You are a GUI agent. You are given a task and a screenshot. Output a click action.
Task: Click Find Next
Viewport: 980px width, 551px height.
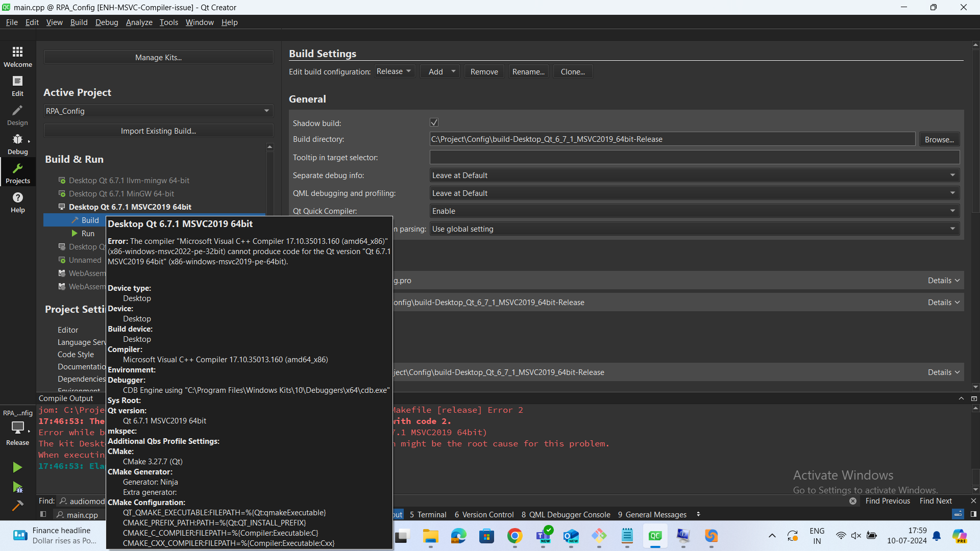tap(936, 501)
